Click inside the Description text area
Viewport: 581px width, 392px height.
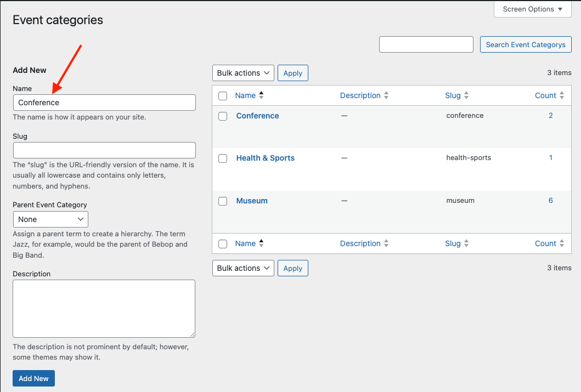[104, 308]
